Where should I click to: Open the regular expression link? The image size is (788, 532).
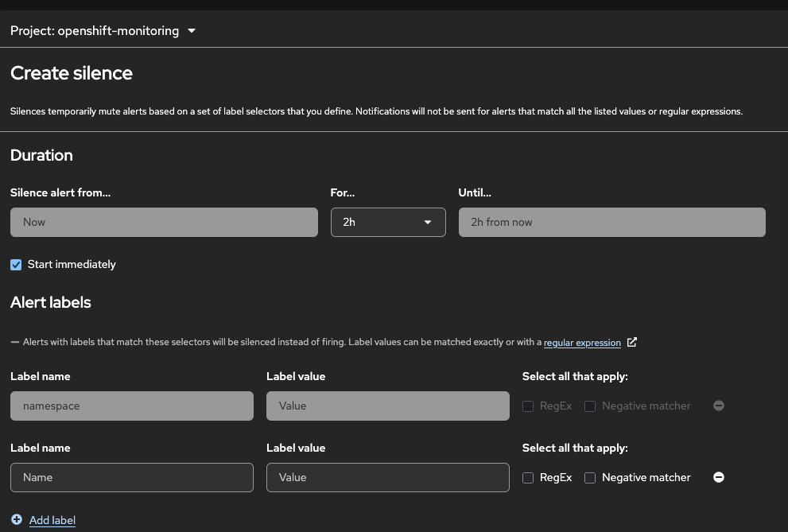coord(582,343)
